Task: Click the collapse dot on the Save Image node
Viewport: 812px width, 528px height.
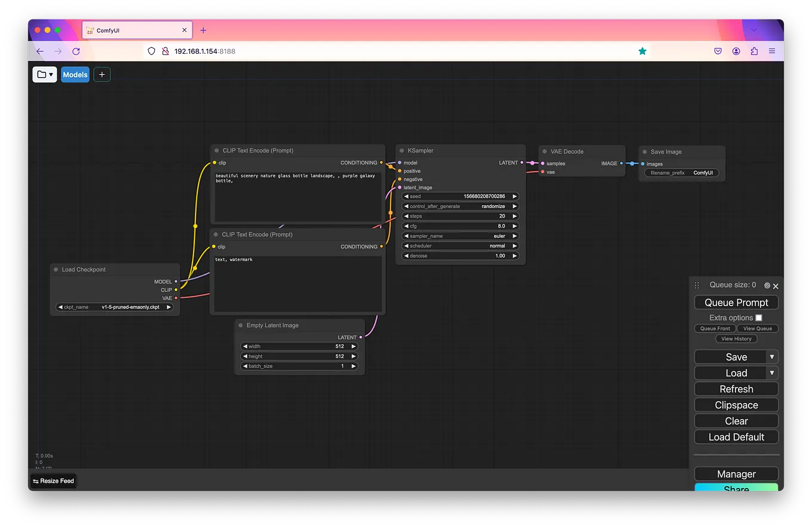Action: pyautogui.click(x=645, y=151)
